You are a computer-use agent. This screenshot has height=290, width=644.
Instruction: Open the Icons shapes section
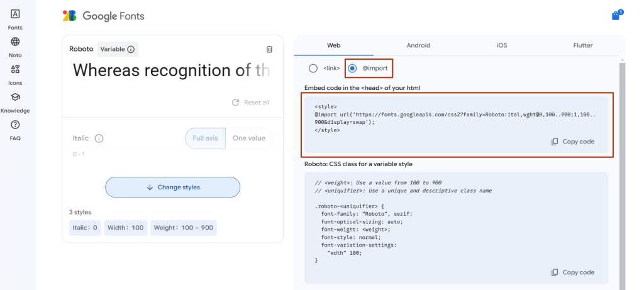tap(15, 69)
